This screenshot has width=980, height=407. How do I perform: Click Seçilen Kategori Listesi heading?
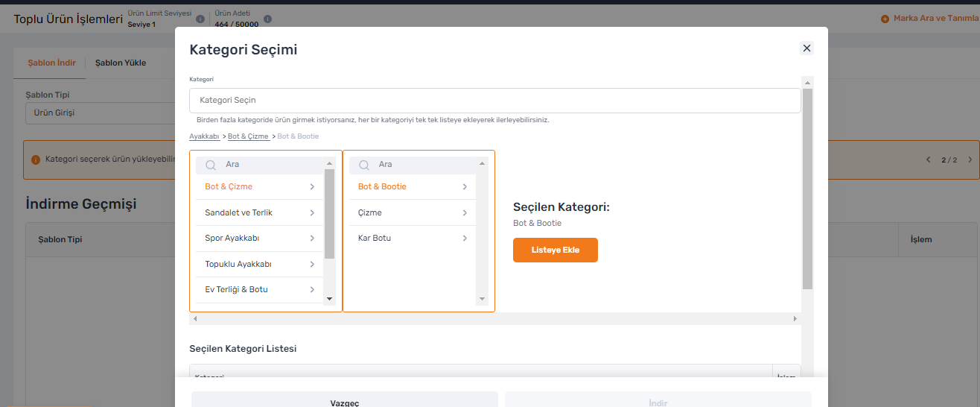(x=243, y=349)
